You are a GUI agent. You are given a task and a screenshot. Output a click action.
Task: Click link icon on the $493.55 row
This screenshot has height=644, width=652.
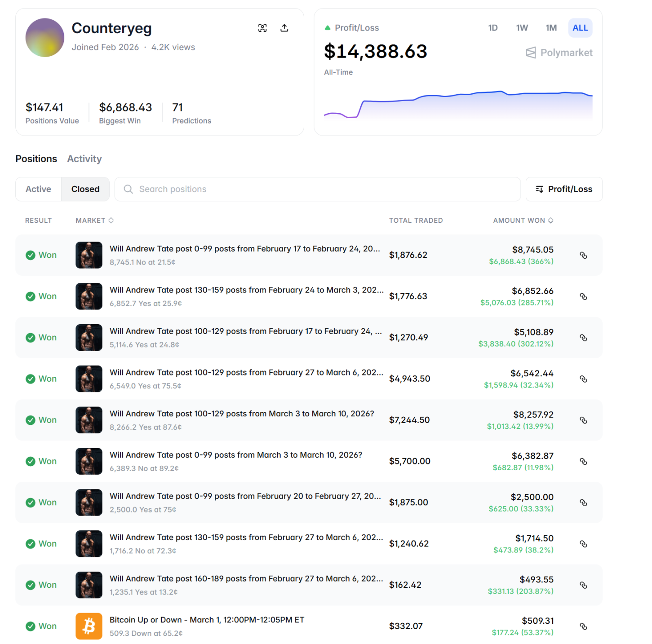tap(583, 585)
